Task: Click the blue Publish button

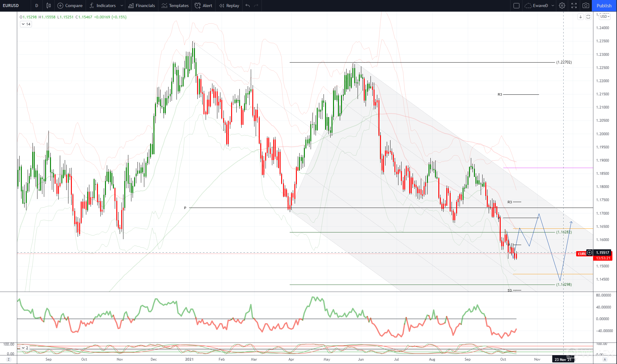Action: [604, 6]
